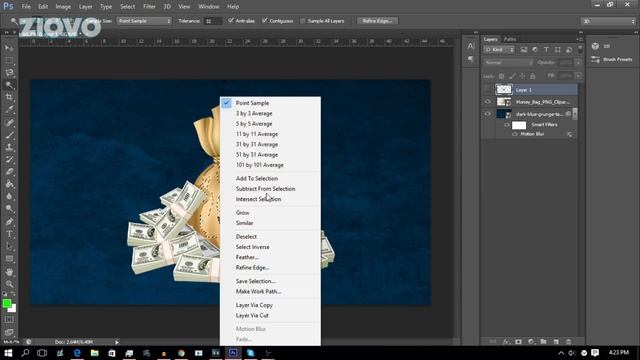Hide Smart Filters visibility eye
The width and height of the screenshot is (640, 360).
pos(507,125)
